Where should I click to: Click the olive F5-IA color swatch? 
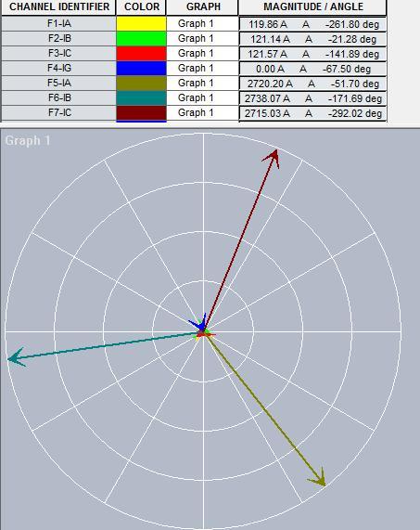click(142, 84)
